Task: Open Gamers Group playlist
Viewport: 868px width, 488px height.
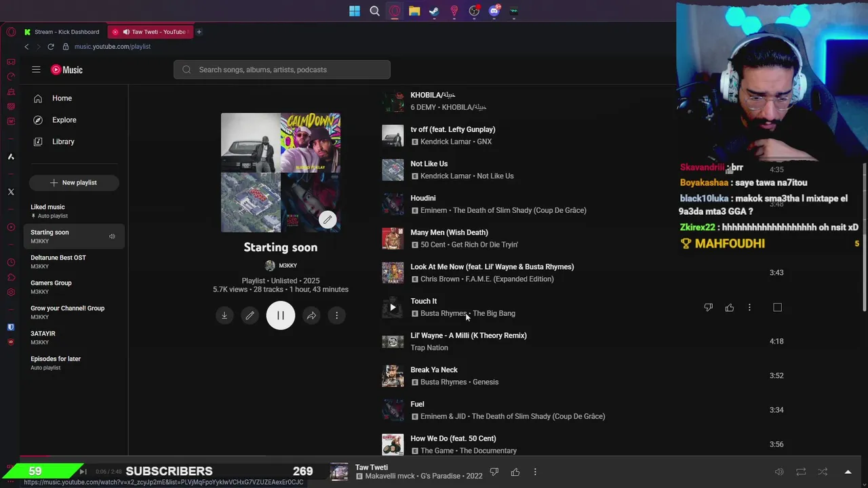Action: (74, 287)
